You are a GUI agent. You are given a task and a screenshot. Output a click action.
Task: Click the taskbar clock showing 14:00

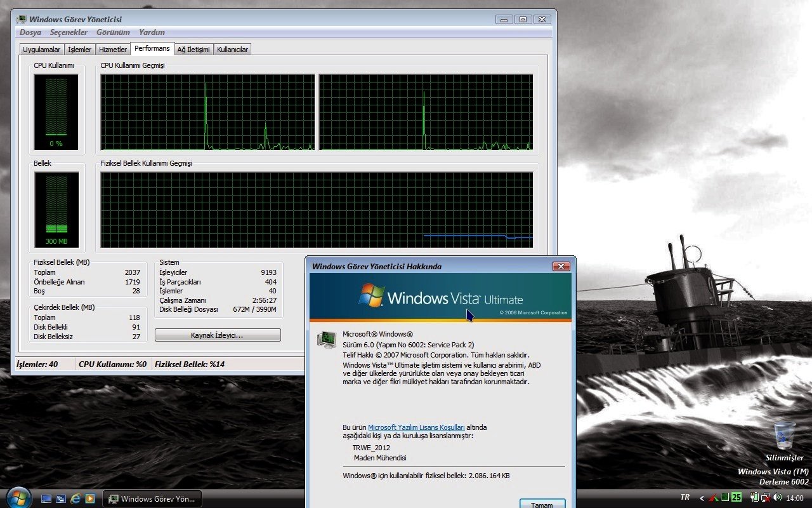coord(795,498)
